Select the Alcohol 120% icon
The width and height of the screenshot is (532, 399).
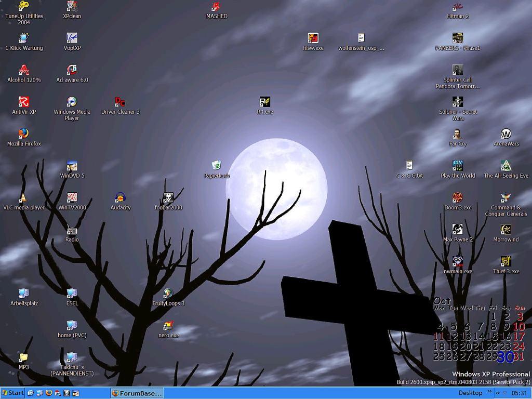coord(24,74)
